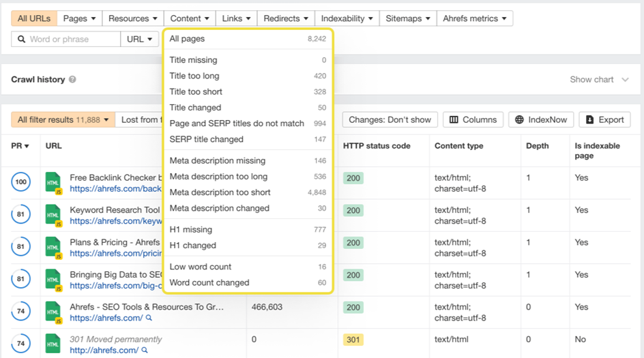This screenshot has height=358, width=644.
Task: Click the Is indexable page column header
Action: pyautogui.click(x=597, y=151)
